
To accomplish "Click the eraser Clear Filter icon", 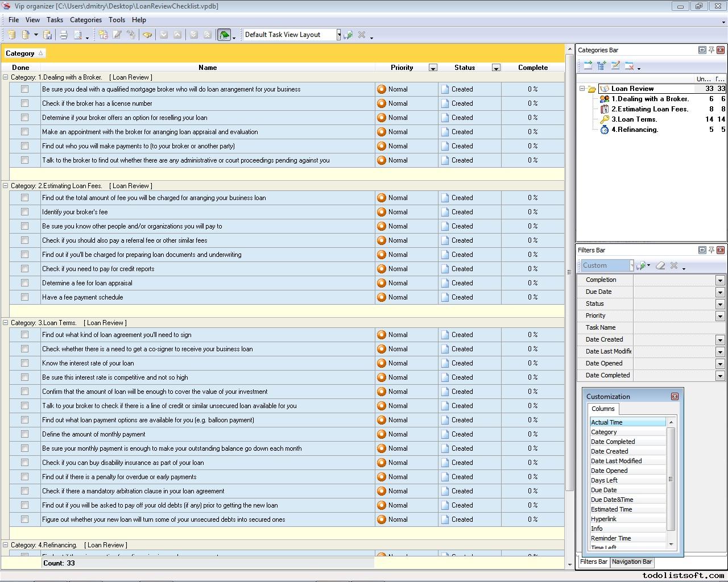I will tap(660, 266).
